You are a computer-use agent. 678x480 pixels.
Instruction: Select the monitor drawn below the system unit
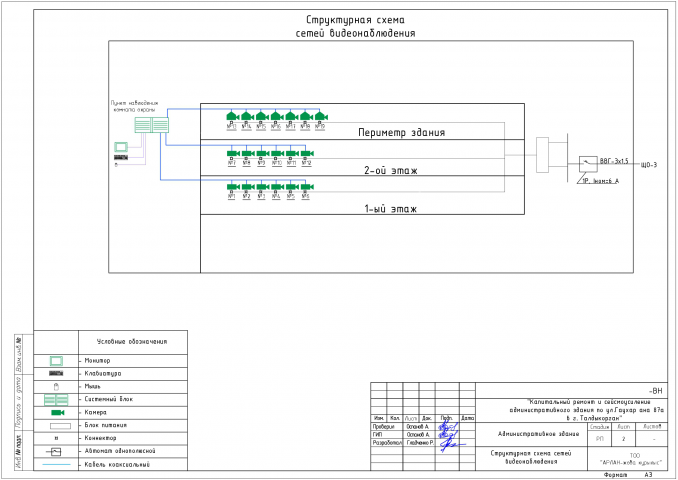pyautogui.click(x=121, y=147)
